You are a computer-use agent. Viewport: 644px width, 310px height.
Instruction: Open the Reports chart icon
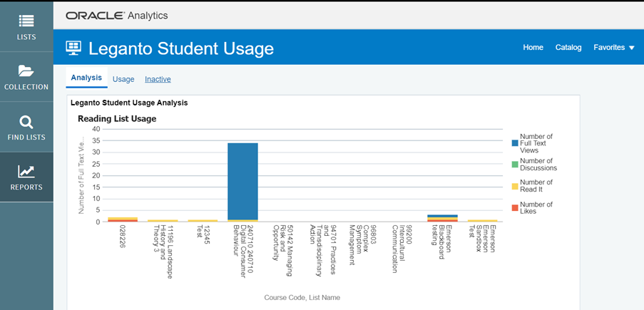click(26, 172)
